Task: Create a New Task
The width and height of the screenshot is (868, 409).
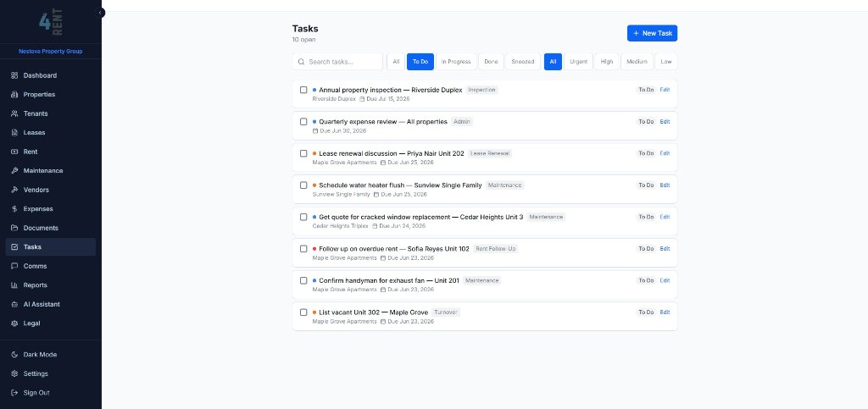Action: pos(652,33)
